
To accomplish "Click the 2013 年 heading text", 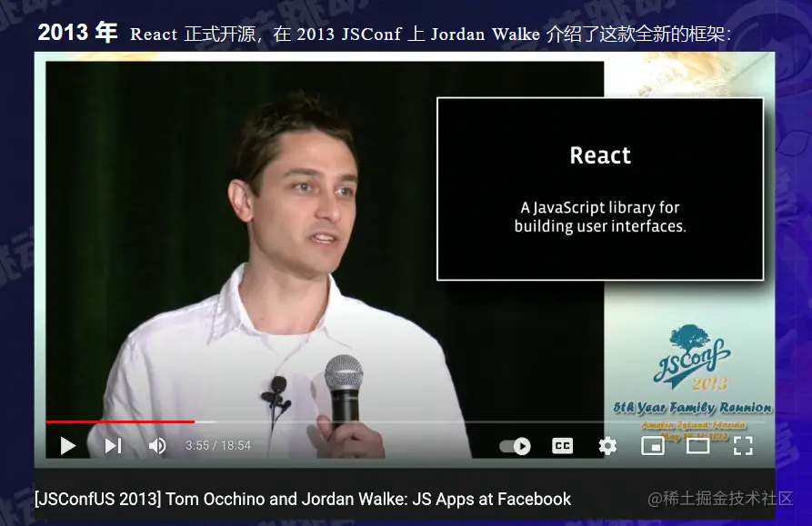I will [77, 33].
